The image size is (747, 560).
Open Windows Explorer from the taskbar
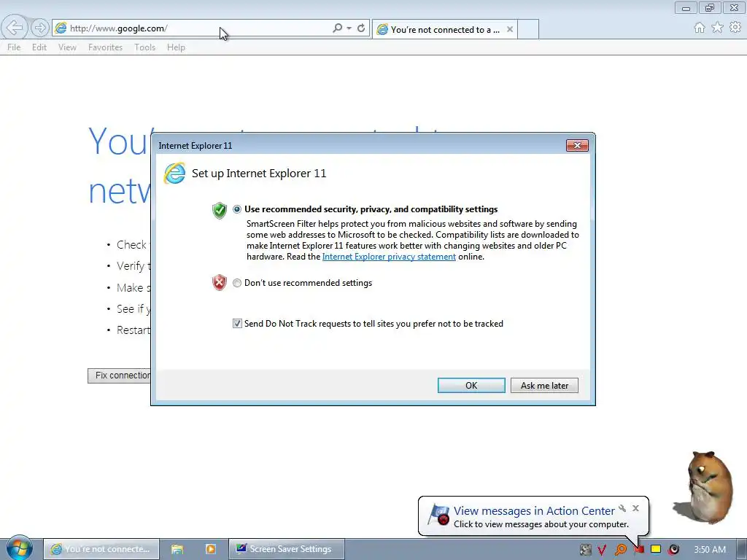[x=177, y=549]
